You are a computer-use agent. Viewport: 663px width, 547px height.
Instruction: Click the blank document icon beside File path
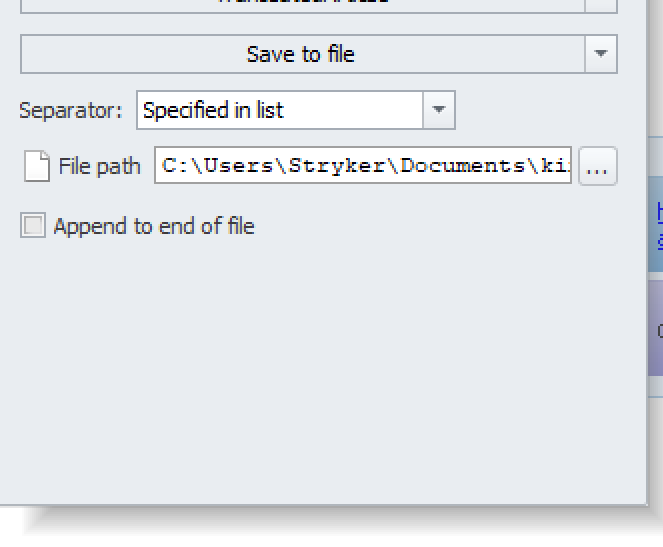(x=37, y=166)
